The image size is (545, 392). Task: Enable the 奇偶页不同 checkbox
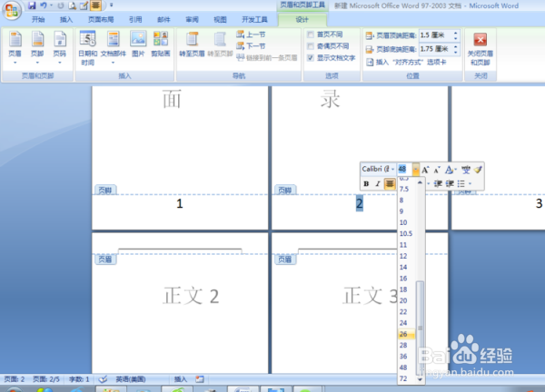[311, 46]
